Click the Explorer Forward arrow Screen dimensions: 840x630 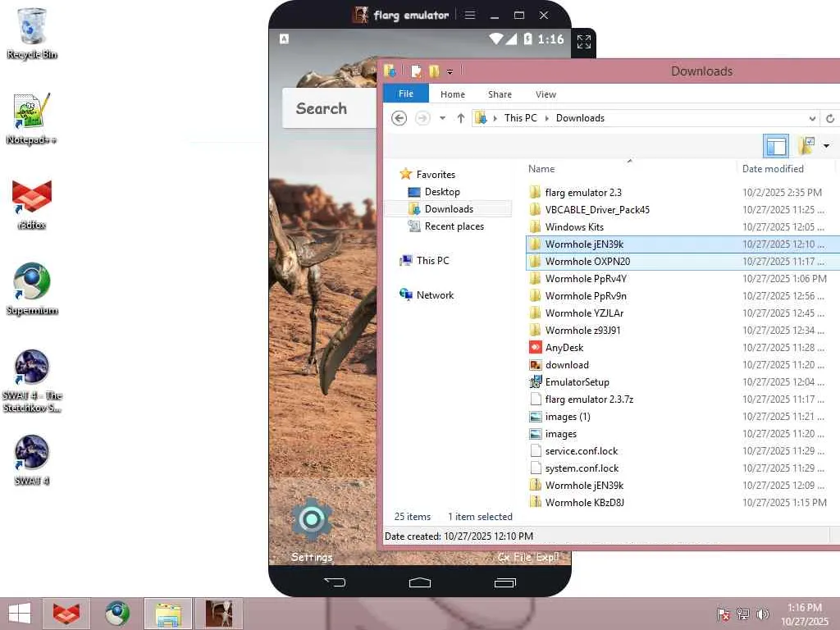click(x=422, y=118)
